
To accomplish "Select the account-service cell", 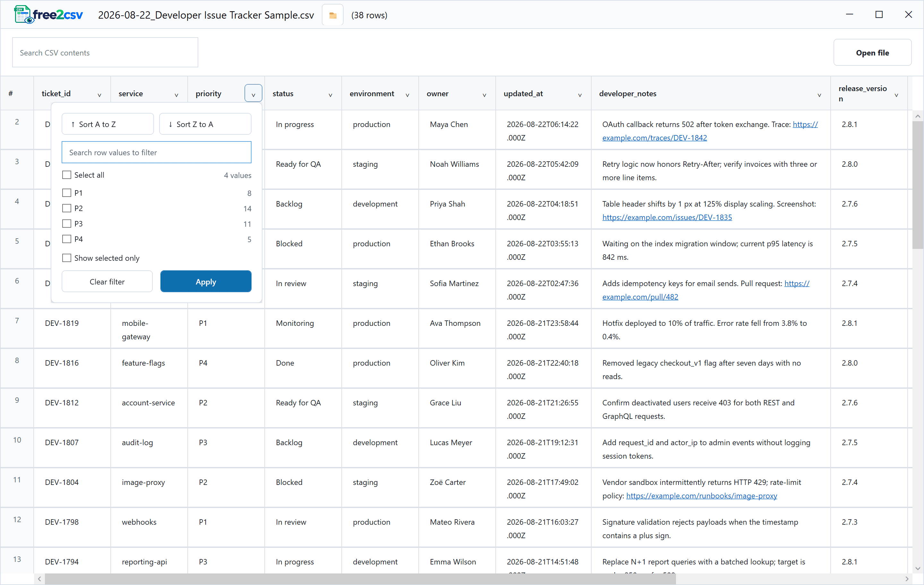I will 149,409.
